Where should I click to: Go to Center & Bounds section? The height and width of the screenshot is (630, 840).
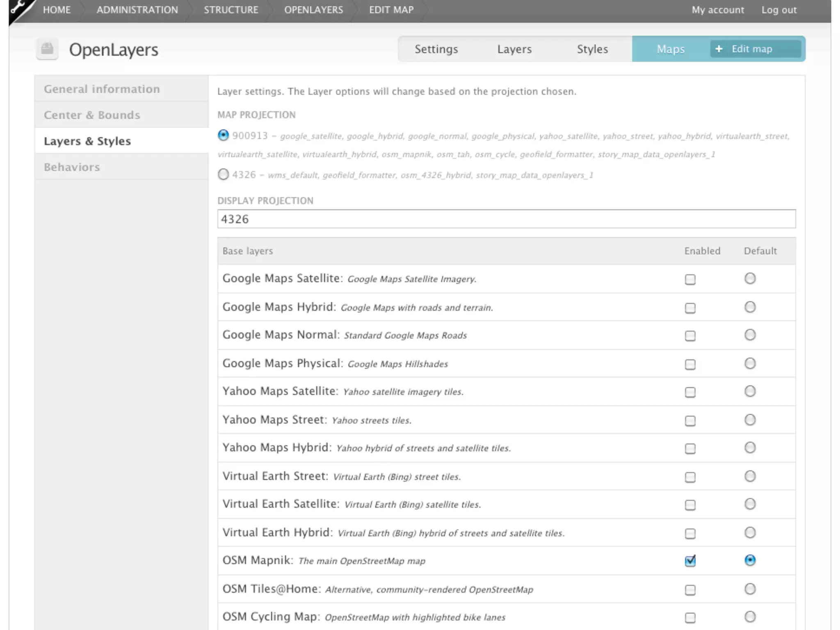click(92, 115)
